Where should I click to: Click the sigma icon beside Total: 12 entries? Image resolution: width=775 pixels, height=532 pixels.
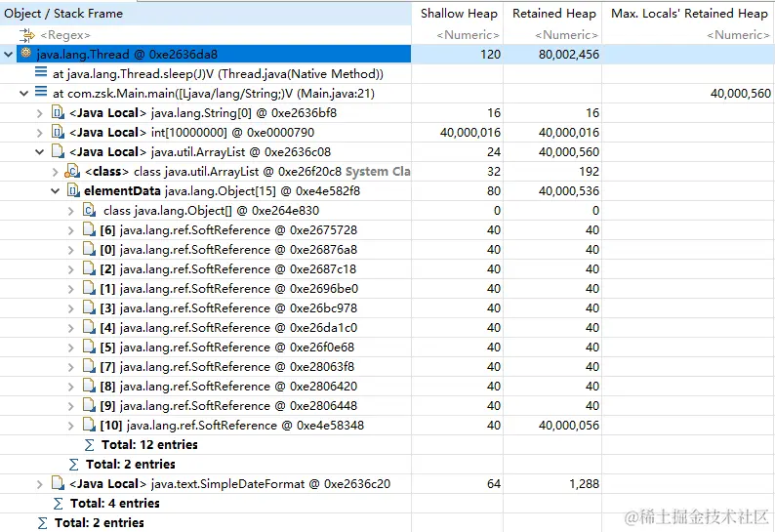pyautogui.click(x=89, y=445)
